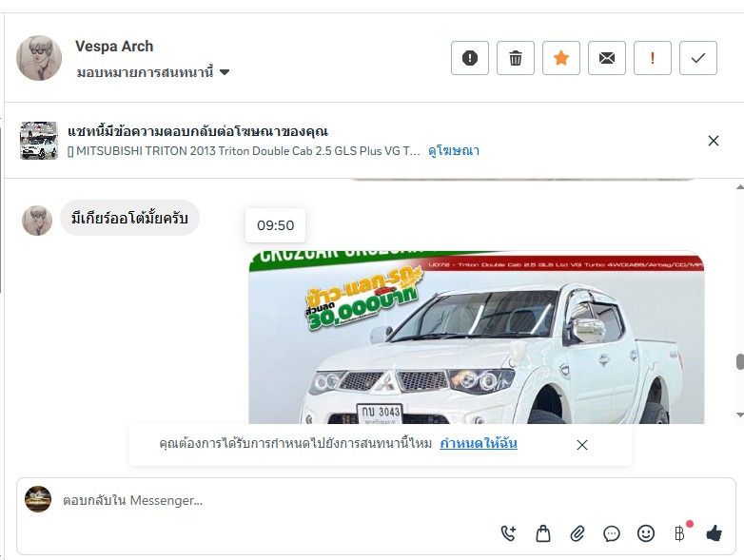
Task: Open the ดูโฆษณา ad link
Action: 454,151
